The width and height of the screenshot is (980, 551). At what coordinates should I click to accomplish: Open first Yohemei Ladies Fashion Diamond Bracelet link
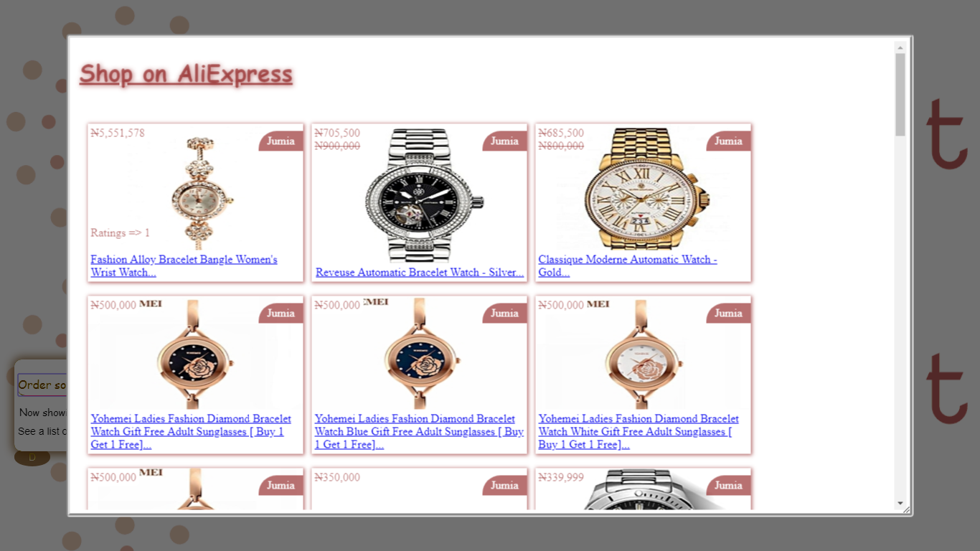[x=191, y=432]
